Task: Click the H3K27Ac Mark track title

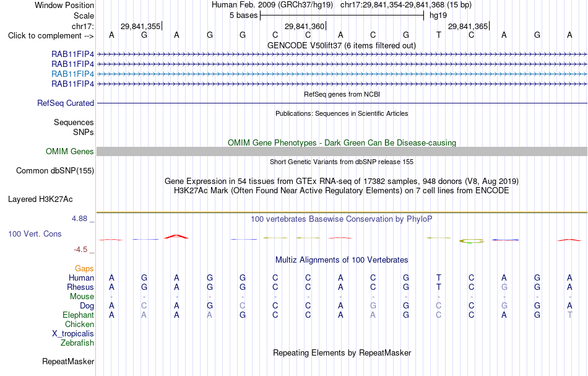Action: (342, 191)
